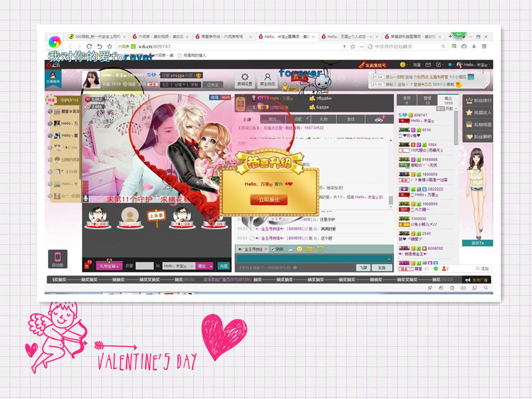Open the address bar dropdown chevron
The image size is (532, 399).
coord(362,46)
